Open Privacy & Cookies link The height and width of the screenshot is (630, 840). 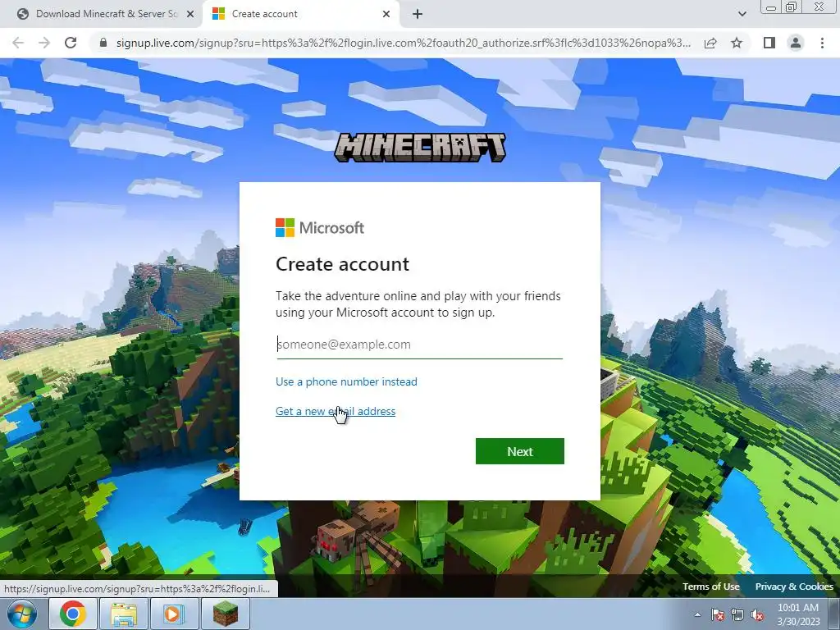pos(794,587)
